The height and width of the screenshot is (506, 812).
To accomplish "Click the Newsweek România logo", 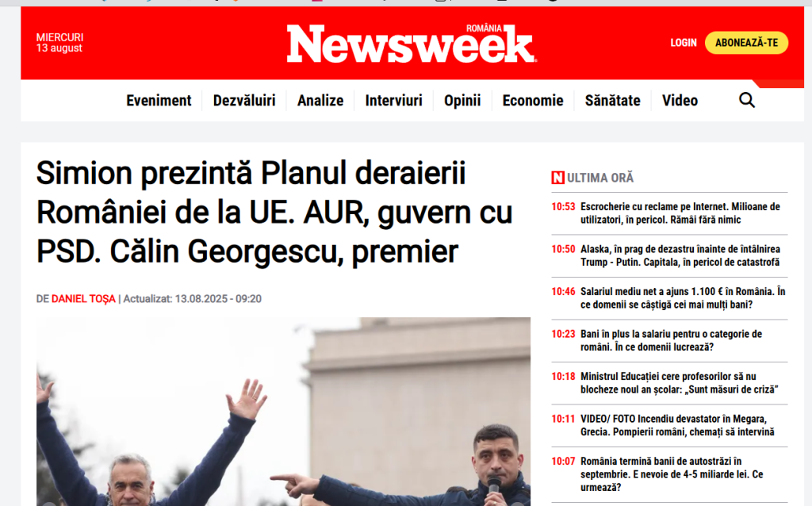I will click(x=412, y=43).
